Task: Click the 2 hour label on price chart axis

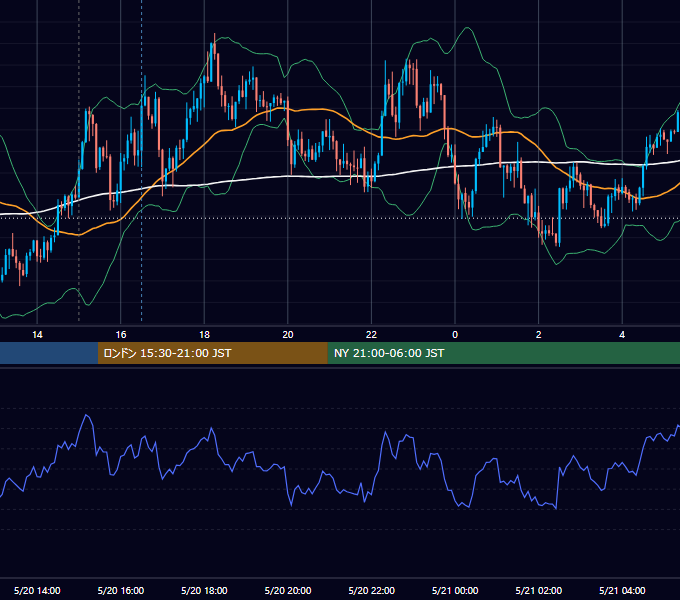Action: point(539,335)
